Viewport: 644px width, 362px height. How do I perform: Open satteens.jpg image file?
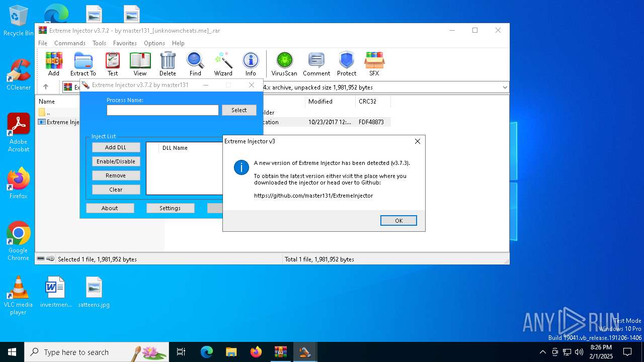coord(94,292)
